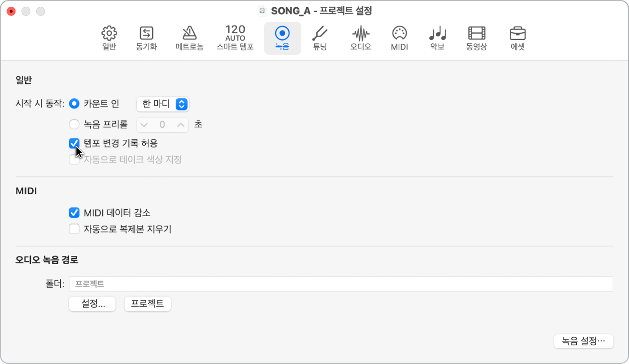Uncheck 템포 변경 기록 허용

[x=74, y=143]
